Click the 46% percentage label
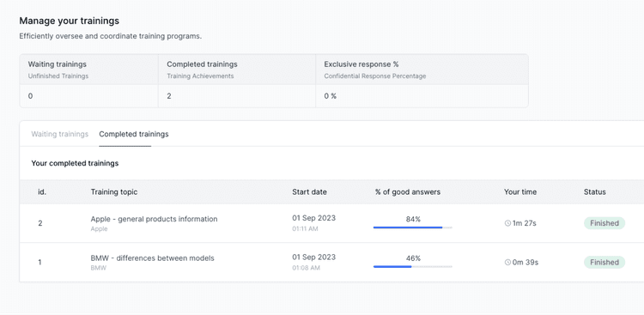This screenshot has height=315, width=644. 413,258
